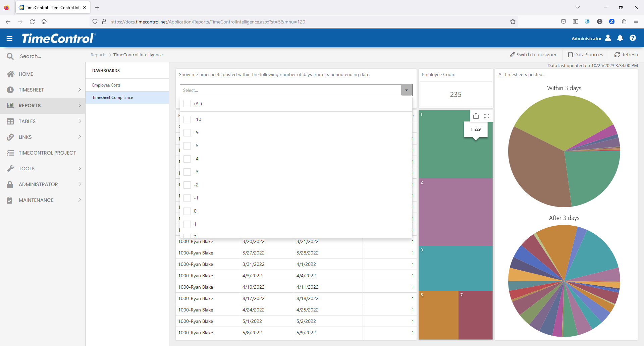Select the Timesheet Compliance dashboard
Screen dimensions: 644x346
coord(127,98)
